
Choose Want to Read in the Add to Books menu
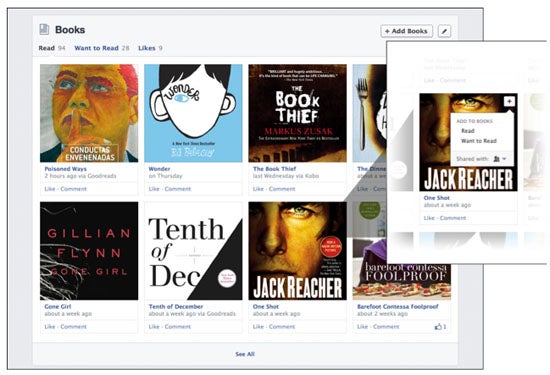pyautogui.click(x=479, y=141)
